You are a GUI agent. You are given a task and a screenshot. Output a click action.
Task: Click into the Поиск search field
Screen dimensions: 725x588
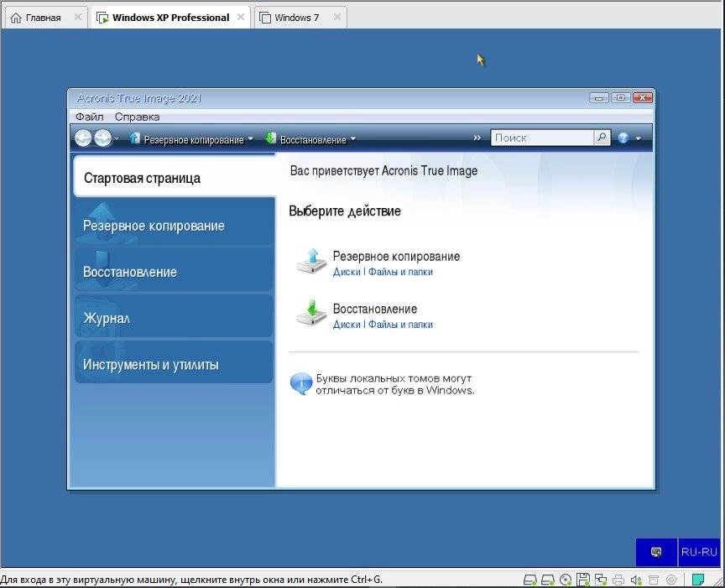point(542,138)
